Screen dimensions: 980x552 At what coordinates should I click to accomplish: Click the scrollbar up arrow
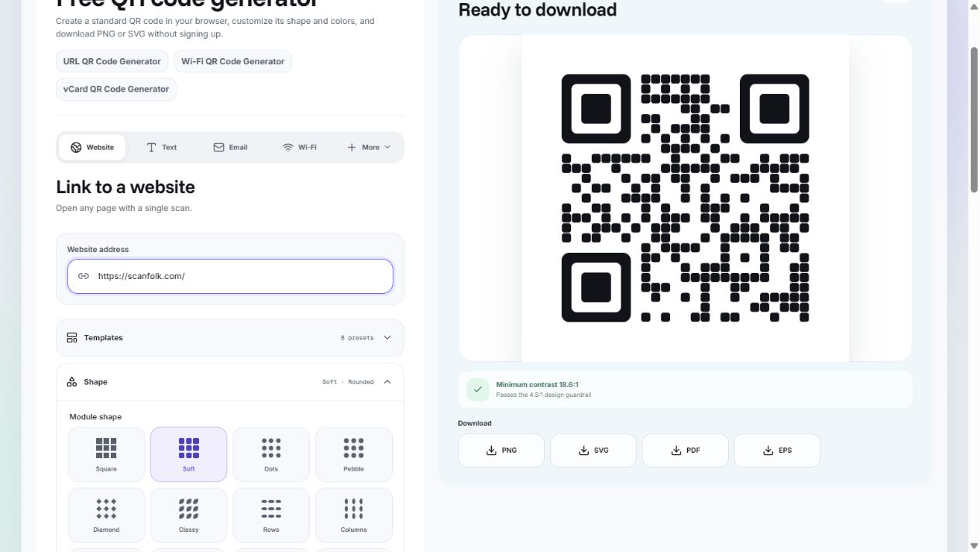975,6
